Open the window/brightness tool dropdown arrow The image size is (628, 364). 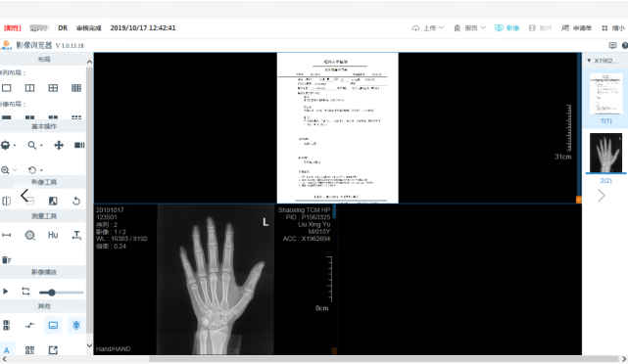tap(15, 145)
